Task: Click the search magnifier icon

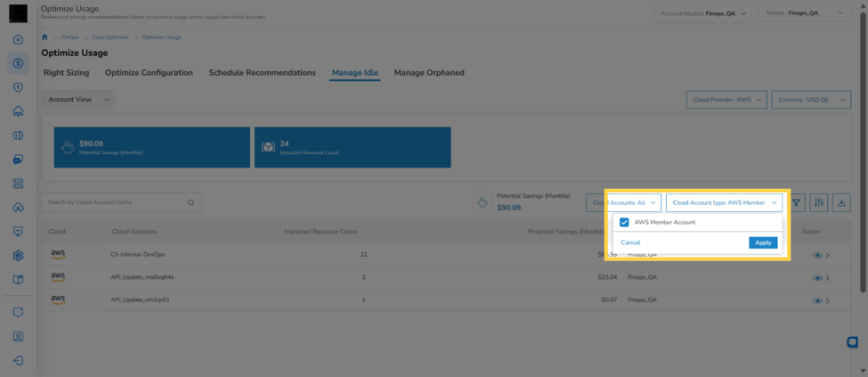Action: (191, 203)
